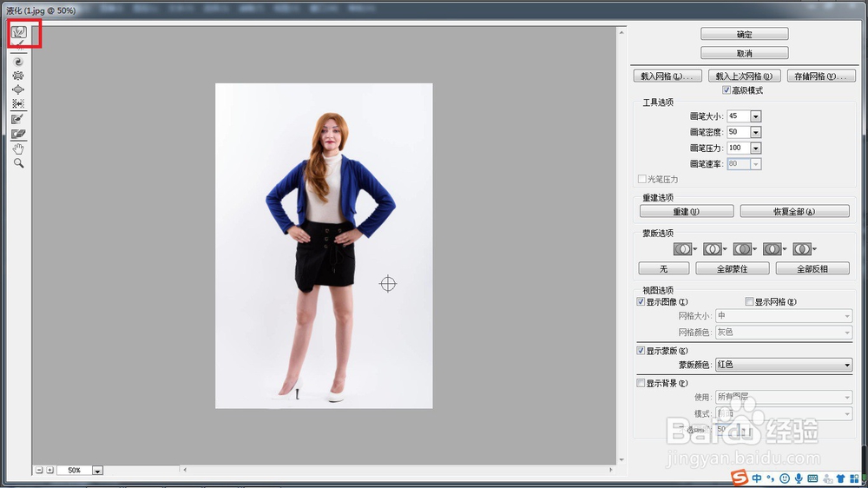Open the emoji smiley icon in IME bar
This screenshot has width=868, height=488.
[x=785, y=478]
